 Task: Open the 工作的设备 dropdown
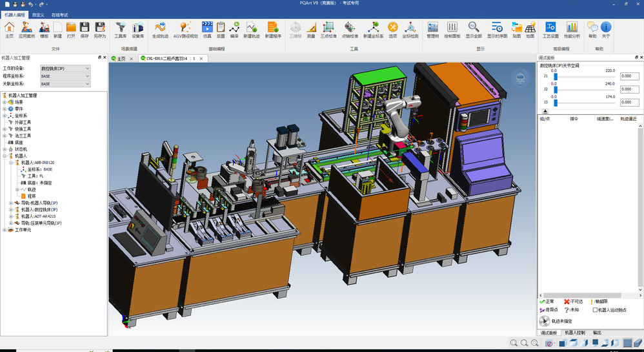(65, 68)
